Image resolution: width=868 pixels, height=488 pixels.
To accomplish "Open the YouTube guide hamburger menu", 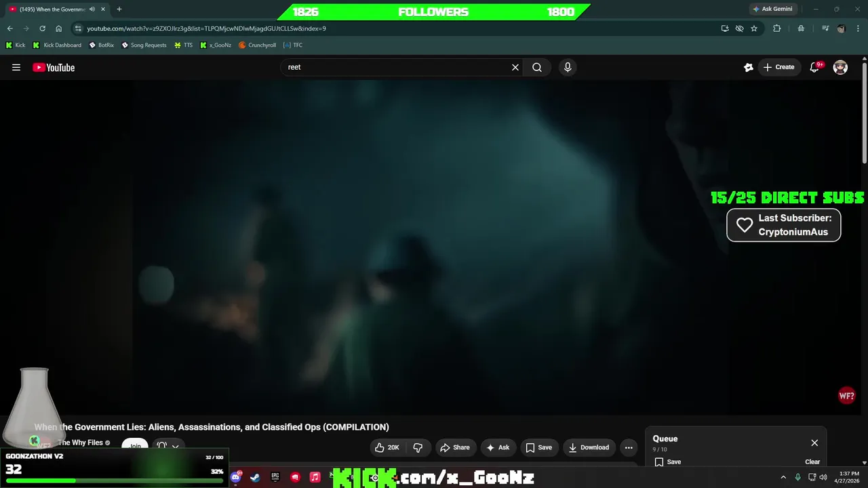I will (x=16, y=67).
